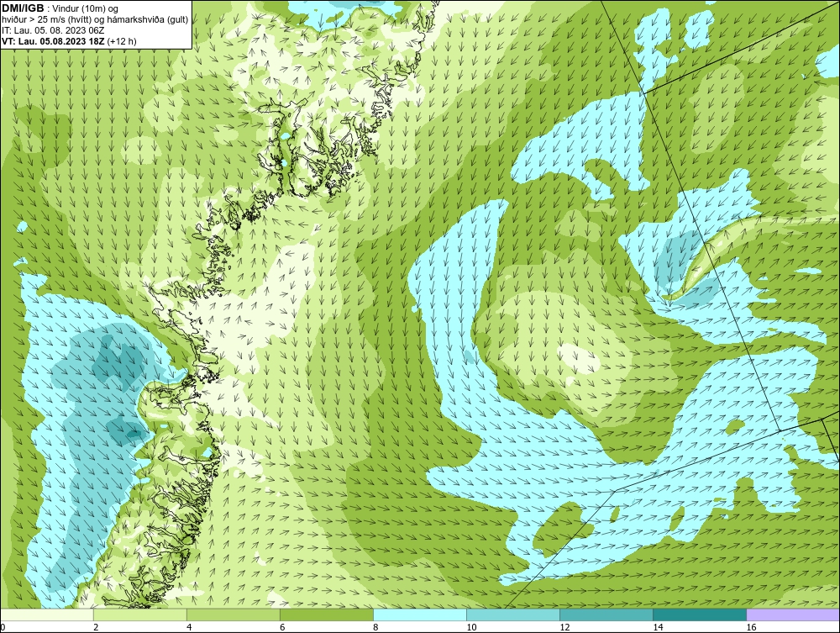Click the 'Vindur (10m) og' text in the header
The image size is (840, 633).
(x=87, y=8)
